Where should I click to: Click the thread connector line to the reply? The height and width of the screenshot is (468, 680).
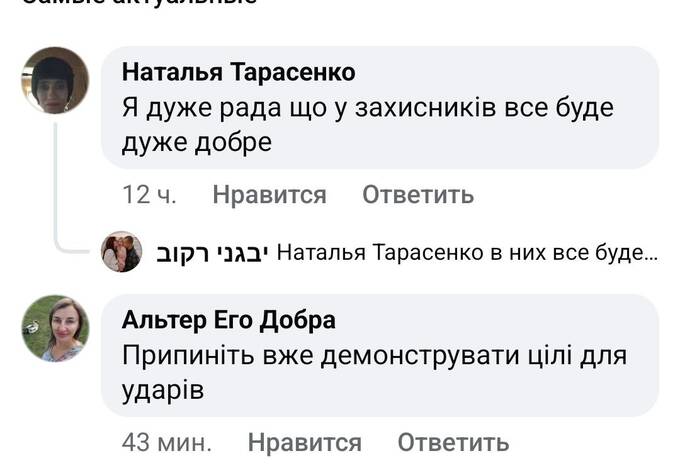(x=62, y=200)
